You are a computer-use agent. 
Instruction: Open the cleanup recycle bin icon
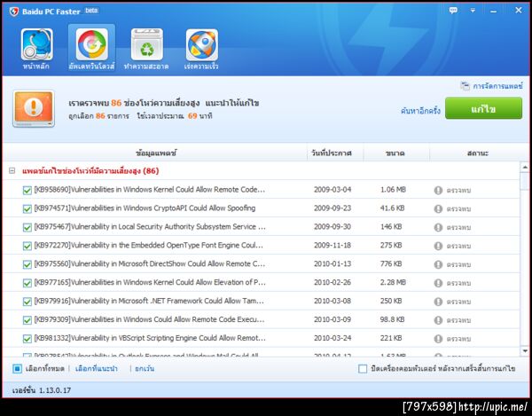pyautogui.click(x=147, y=45)
